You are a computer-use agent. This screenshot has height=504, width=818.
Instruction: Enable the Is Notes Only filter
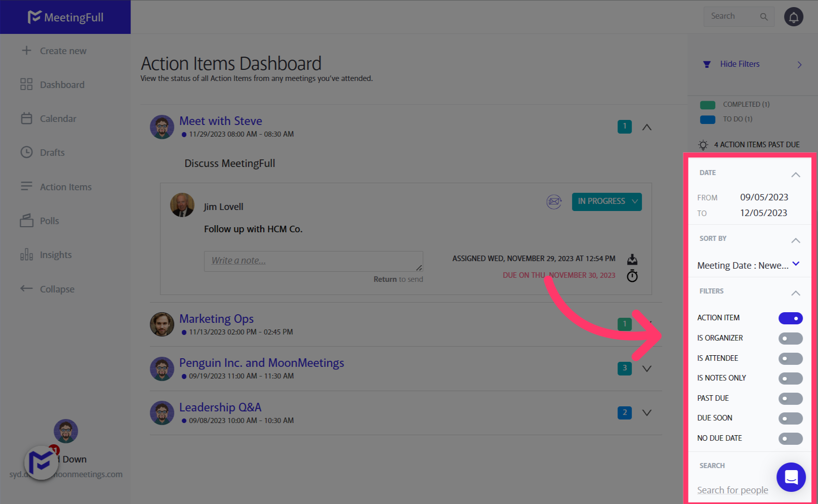(x=790, y=379)
